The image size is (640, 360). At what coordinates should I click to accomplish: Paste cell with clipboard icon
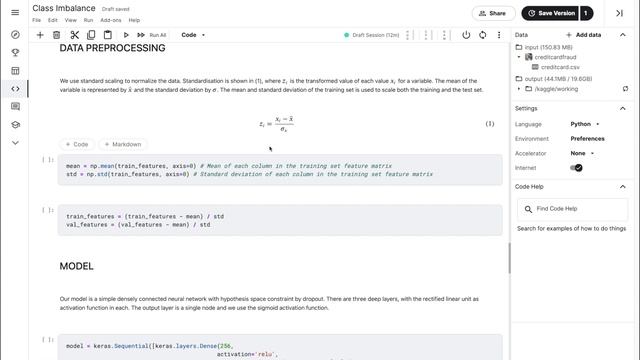click(x=107, y=35)
